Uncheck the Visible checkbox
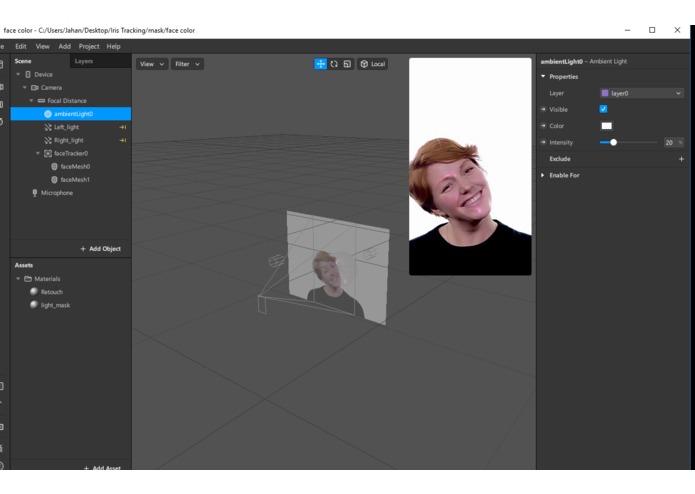Screen dimensions: 695x494 (x=603, y=109)
